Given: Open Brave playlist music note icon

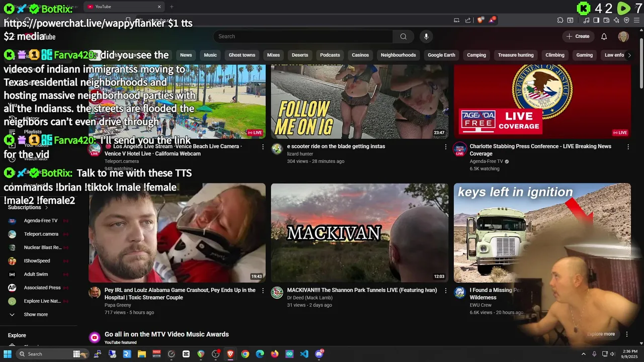Looking at the screenshot, I should [x=587, y=20].
